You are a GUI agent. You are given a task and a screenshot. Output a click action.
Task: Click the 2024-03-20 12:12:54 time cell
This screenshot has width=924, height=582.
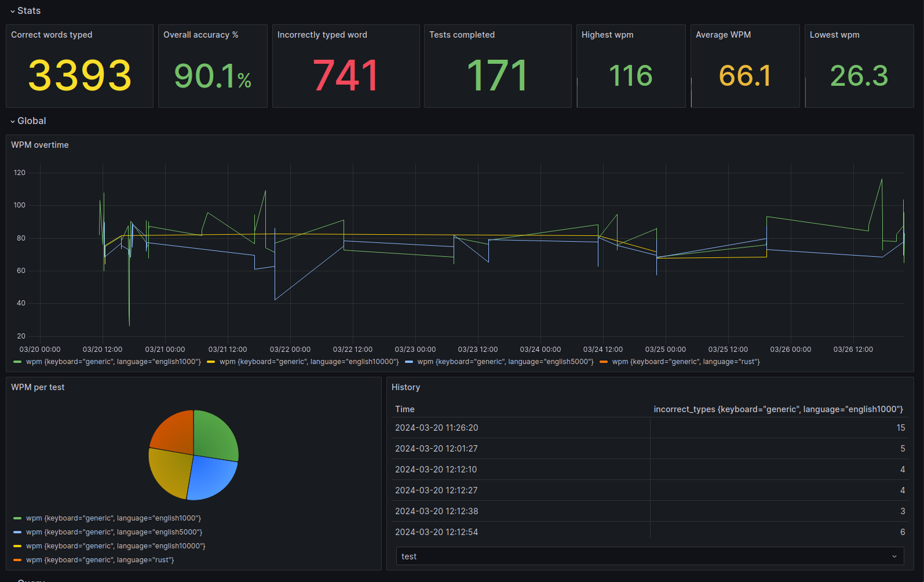436,532
